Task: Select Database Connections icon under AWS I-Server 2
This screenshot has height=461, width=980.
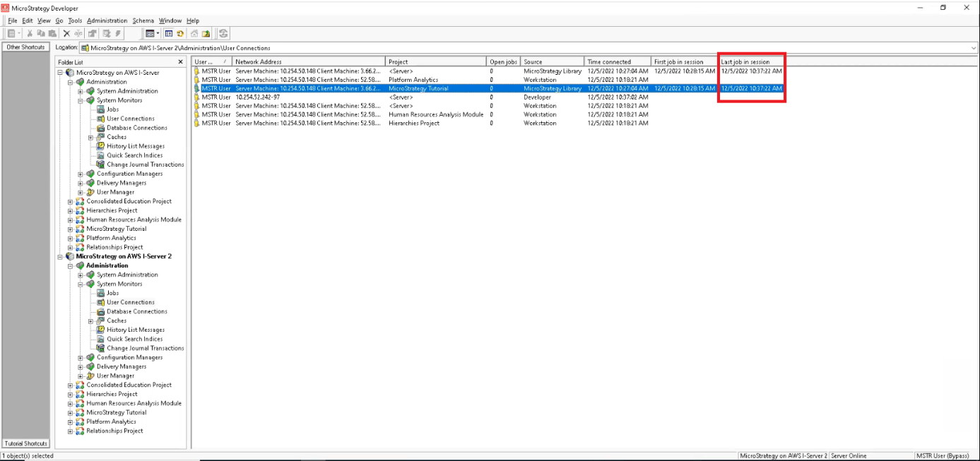Action: click(x=101, y=311)
